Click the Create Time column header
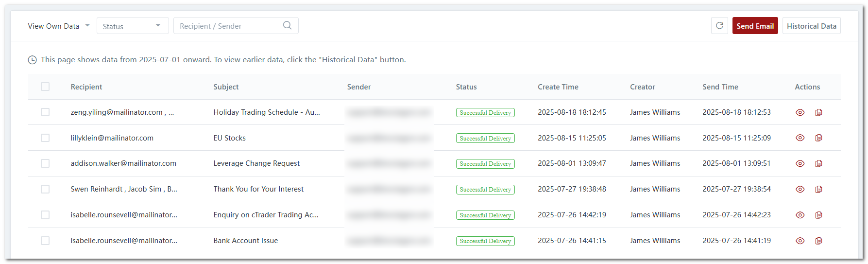Image resolution: width=868 pixels, height=264 pixels. tap(558, 87)
